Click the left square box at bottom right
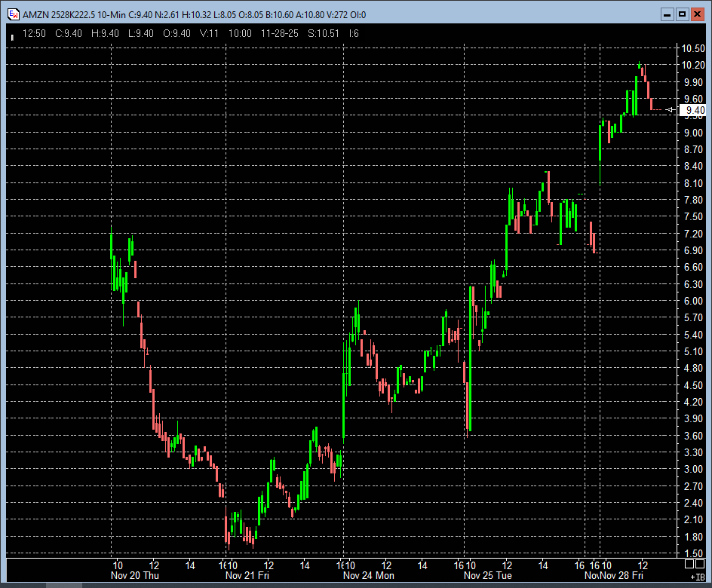 (689, 564)
